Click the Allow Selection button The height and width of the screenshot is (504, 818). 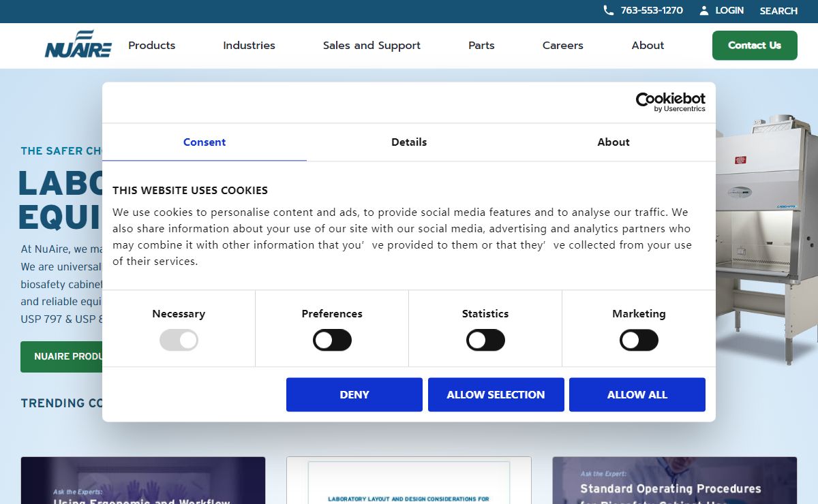click(x=496, y=394)
